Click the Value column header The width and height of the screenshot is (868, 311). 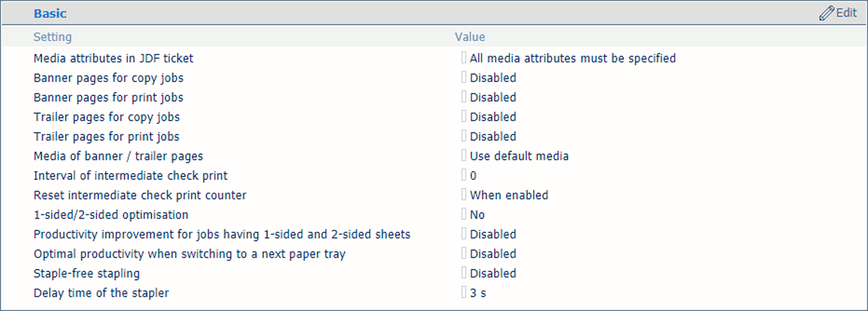(470, 37)
